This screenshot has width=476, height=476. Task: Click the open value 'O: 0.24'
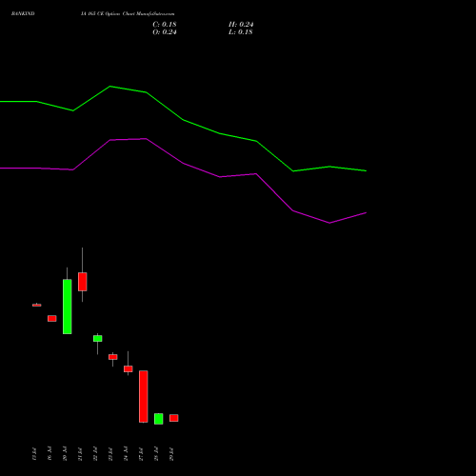click(x=165, y=32)
